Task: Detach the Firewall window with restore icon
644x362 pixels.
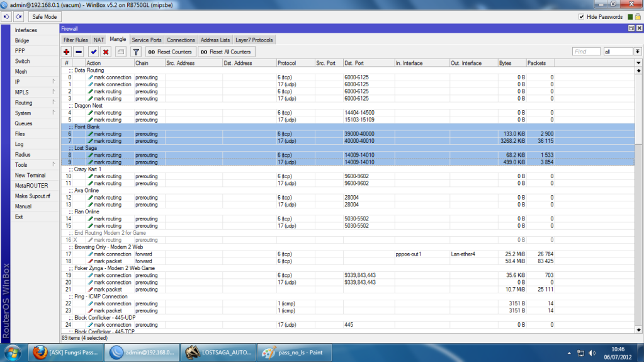Action: coord(631,28)
